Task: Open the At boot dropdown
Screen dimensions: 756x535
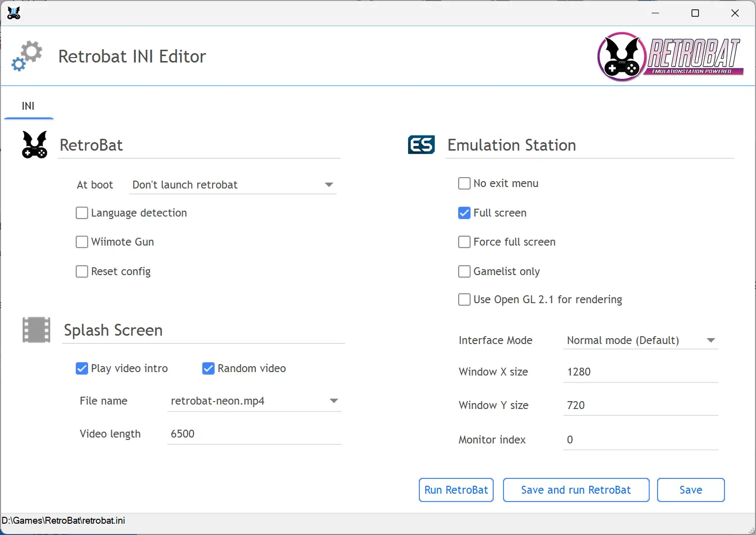Action: pos(233,185)
